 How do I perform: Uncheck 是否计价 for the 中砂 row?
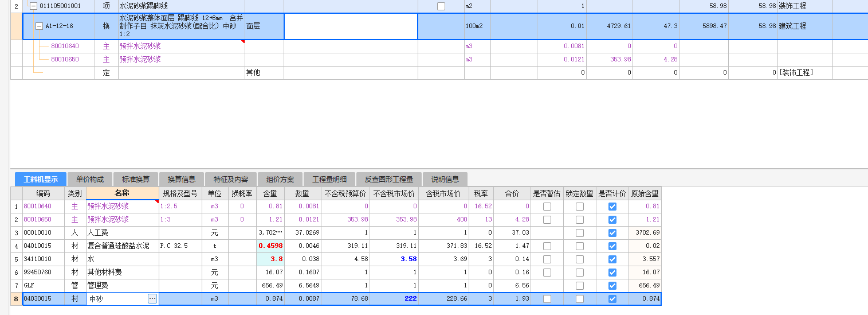[612, 299]
